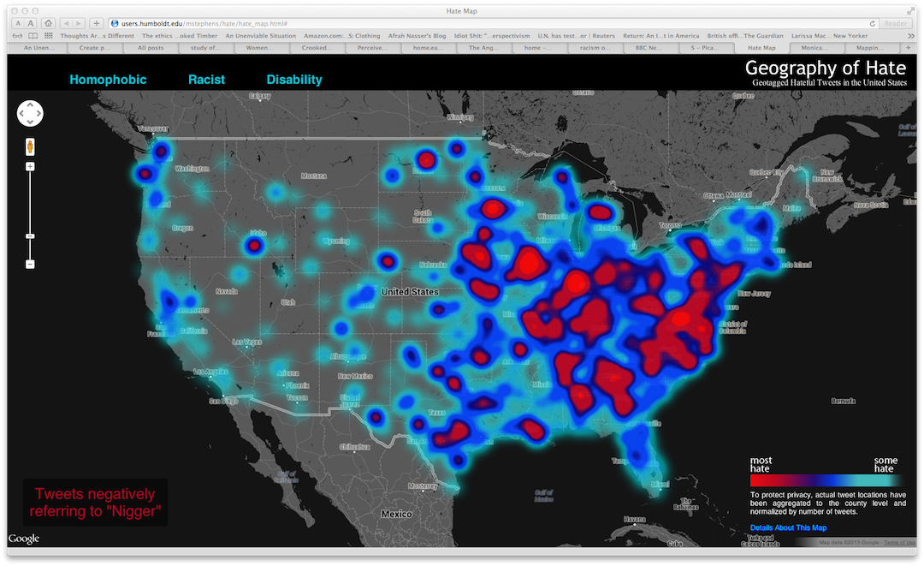The image size is (924, 566).
Task: Open Thoughts Ar...s Different bookmark
Action: (x=98, y=36)
